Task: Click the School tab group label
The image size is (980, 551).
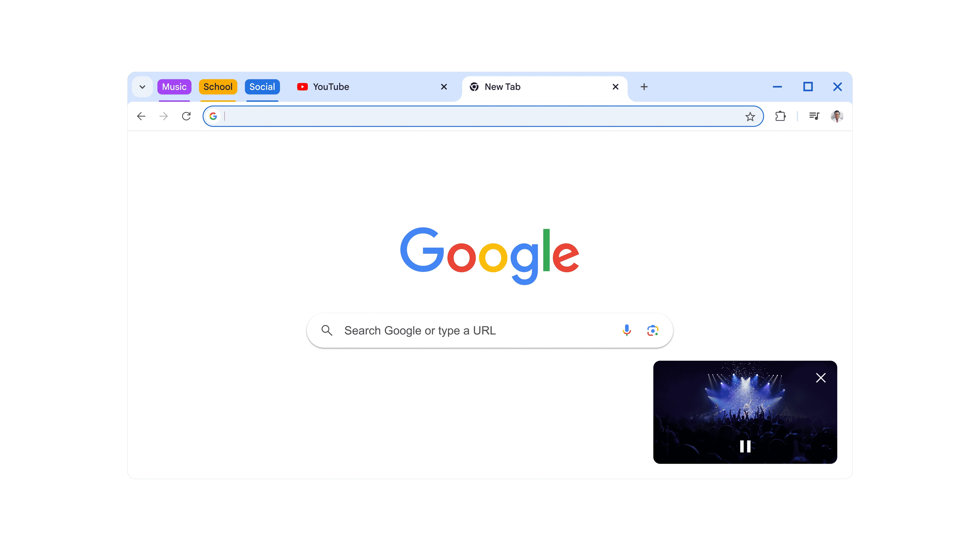Action: point(217,86)
